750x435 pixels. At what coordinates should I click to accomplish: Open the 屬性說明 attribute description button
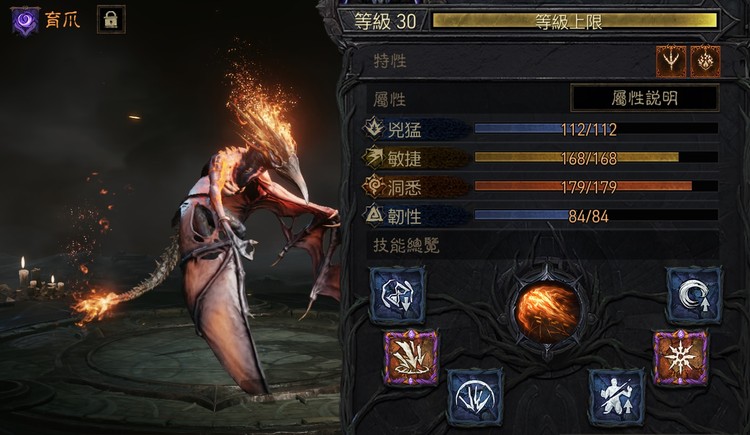[x=644, y=98]
